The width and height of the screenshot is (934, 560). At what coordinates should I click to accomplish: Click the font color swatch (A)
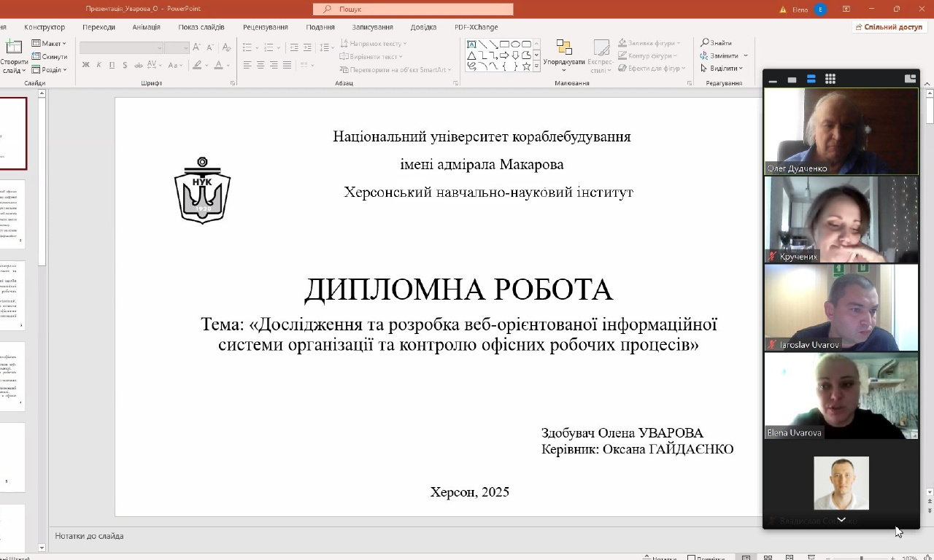218,65
